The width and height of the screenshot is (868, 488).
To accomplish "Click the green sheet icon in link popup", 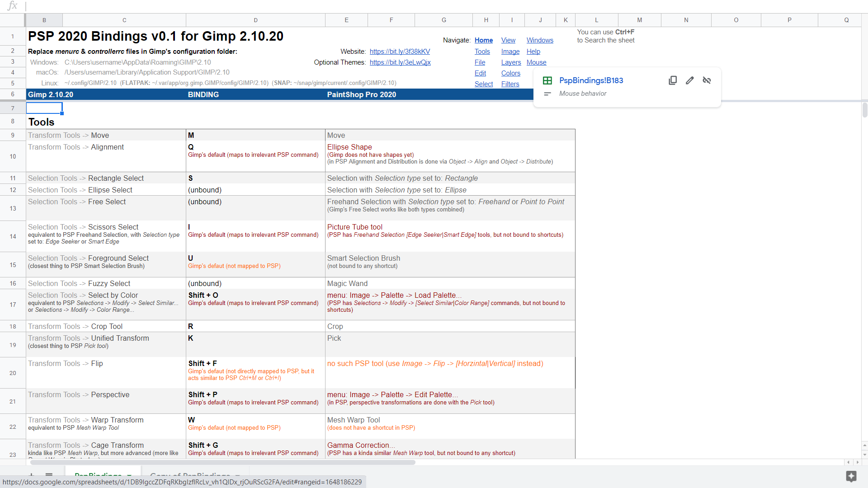I will click(547, 80).
